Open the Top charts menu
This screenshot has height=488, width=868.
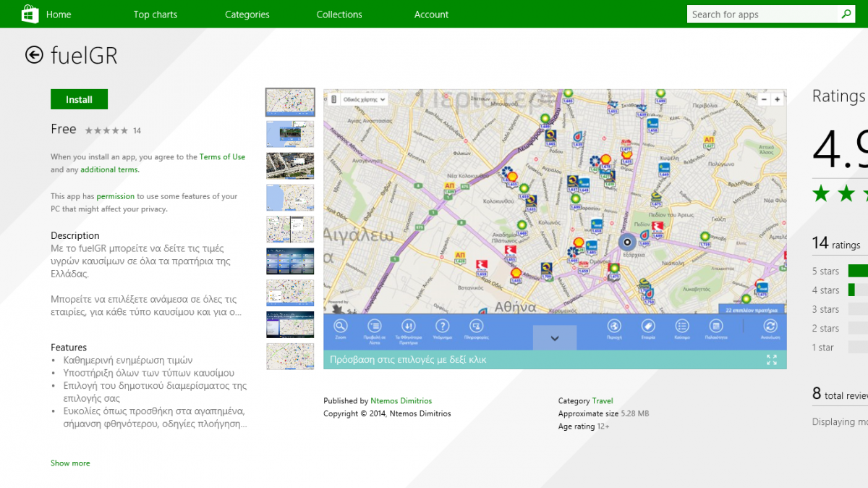pyautogui.click(x=156, y=14)
